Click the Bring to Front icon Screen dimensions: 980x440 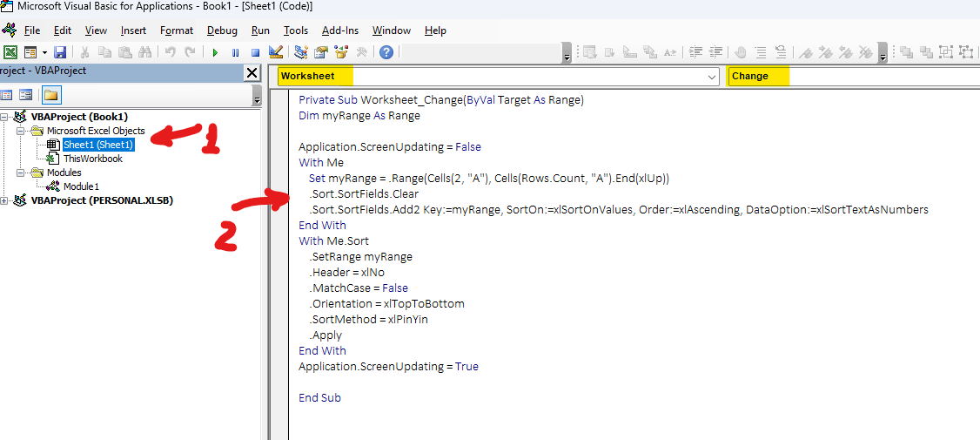[x=906, y=52]
